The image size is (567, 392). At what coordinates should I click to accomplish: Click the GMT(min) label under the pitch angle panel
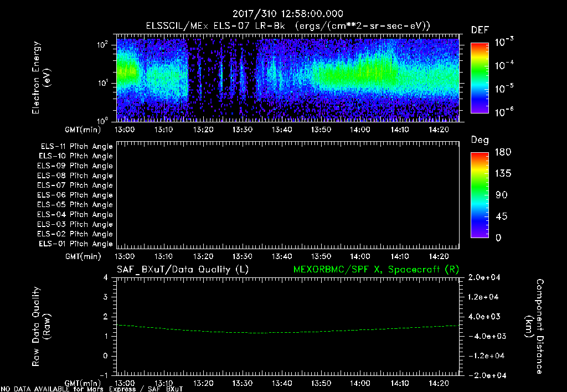[83, 257]
